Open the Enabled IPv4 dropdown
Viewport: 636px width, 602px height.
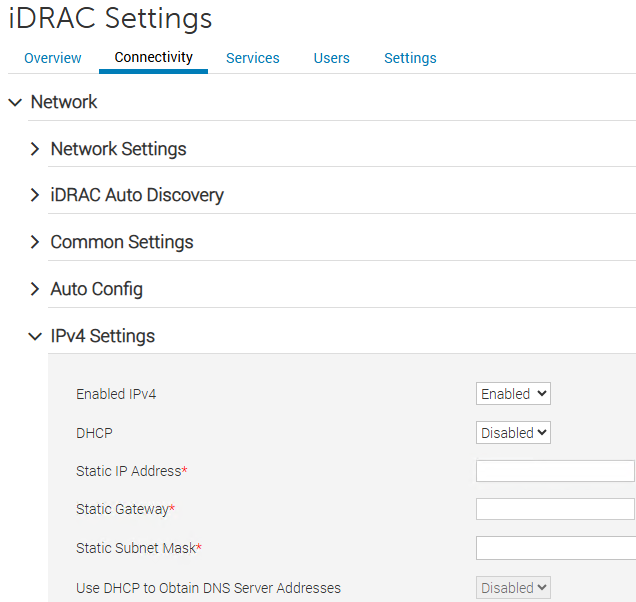(513, 394)
